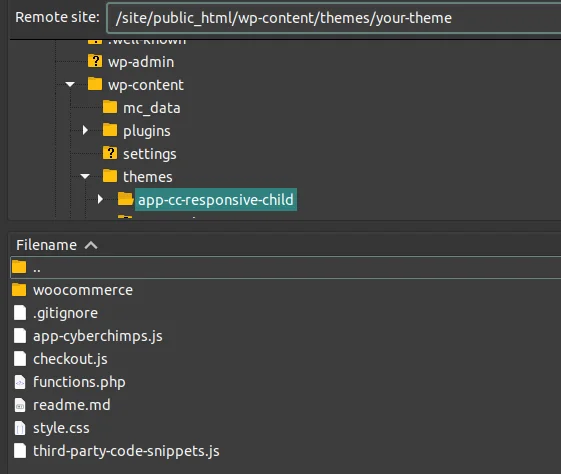Image resolution: width=561 pixels, height=474 pixels.
Task: Select the wp-content tree entry
Action: [x=146, y=85]
